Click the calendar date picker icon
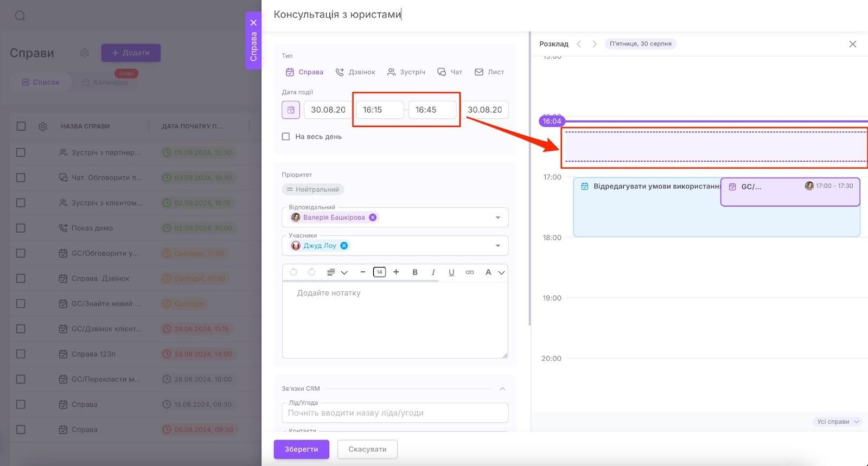The width and height of the screenshot is (868, 466). (x=291, y=110)
